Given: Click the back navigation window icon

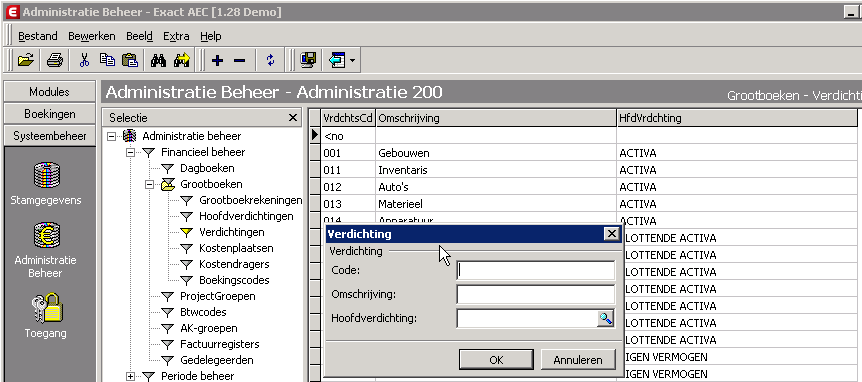Looking at the screenshot, I should point(337,59).
